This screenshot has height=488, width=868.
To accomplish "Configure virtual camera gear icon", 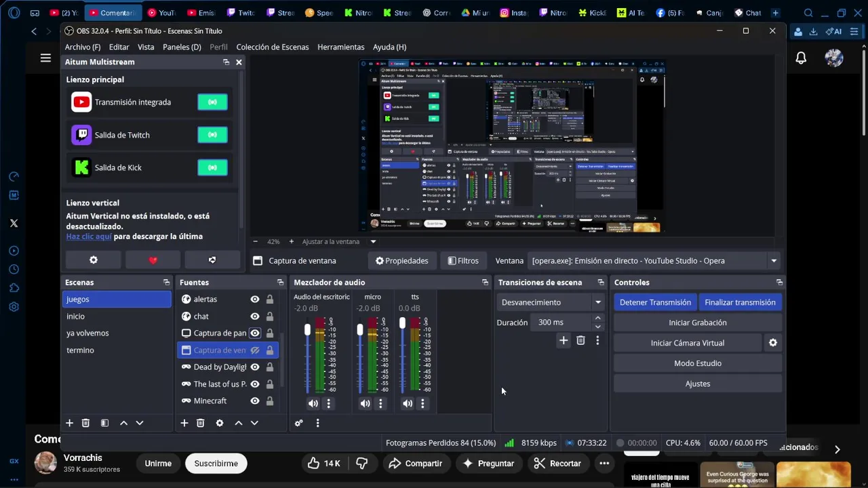I will [x=772, y=343].
